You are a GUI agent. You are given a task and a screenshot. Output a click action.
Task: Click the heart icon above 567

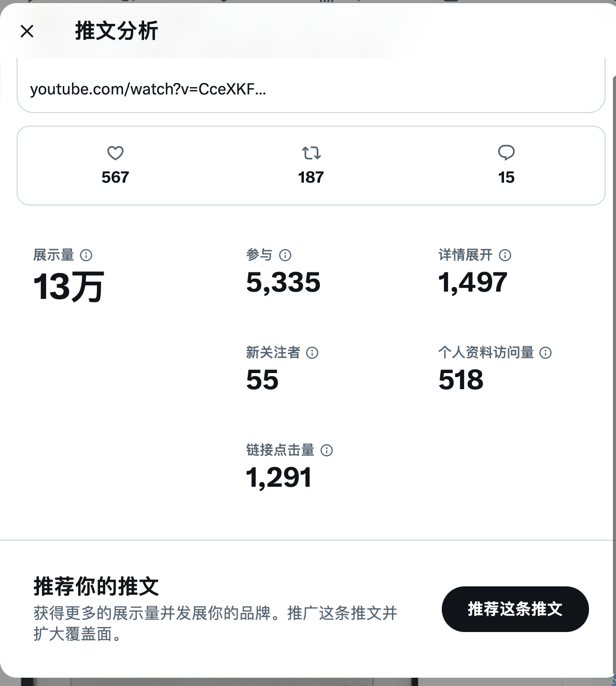pyautogui.click(x=115, y=154)
